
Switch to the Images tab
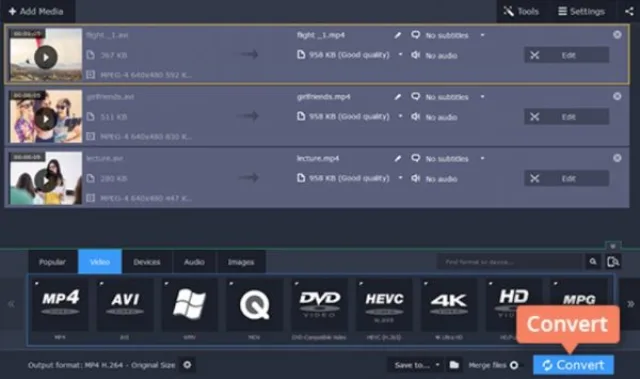(x=241, y=262)
